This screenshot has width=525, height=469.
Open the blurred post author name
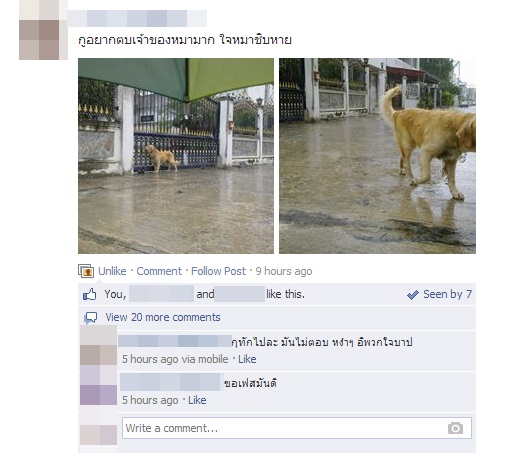137,18
